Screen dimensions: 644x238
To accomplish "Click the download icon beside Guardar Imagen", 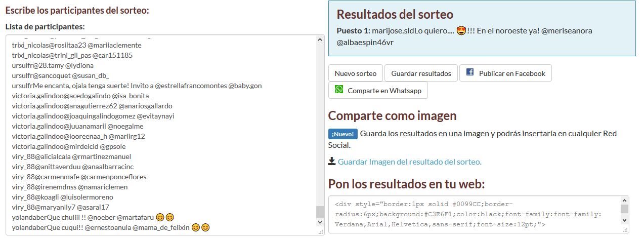I will point(332,161).
